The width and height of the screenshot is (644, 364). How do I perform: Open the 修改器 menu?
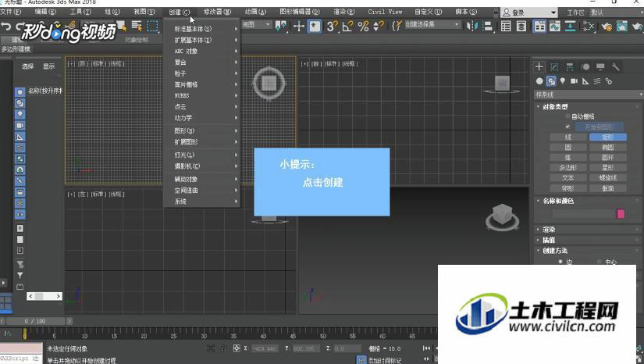click(x=217, y=12)
